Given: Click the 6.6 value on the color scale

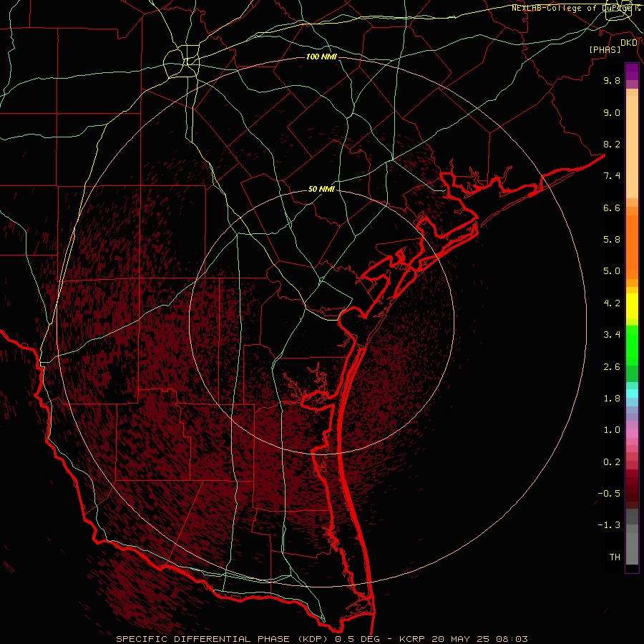Looking at the screenshot, I should click(612, 208).
